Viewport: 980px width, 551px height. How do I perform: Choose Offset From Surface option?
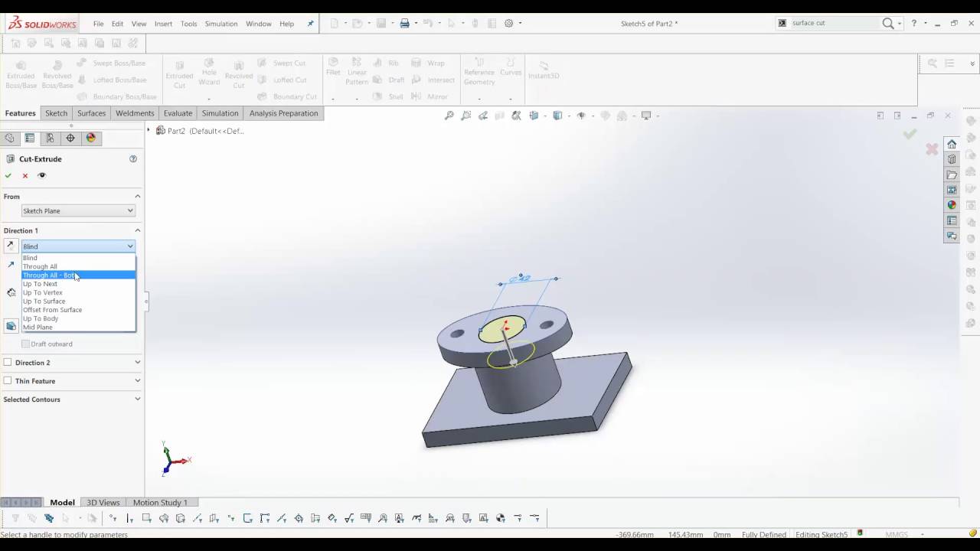pyautogui.click(x=78, y=310)
